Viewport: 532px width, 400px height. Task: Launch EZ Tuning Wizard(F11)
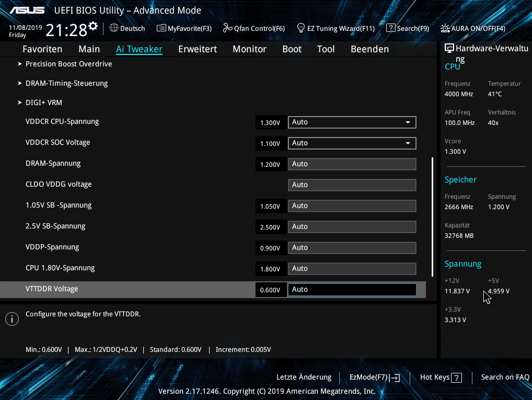pos(341,29)
